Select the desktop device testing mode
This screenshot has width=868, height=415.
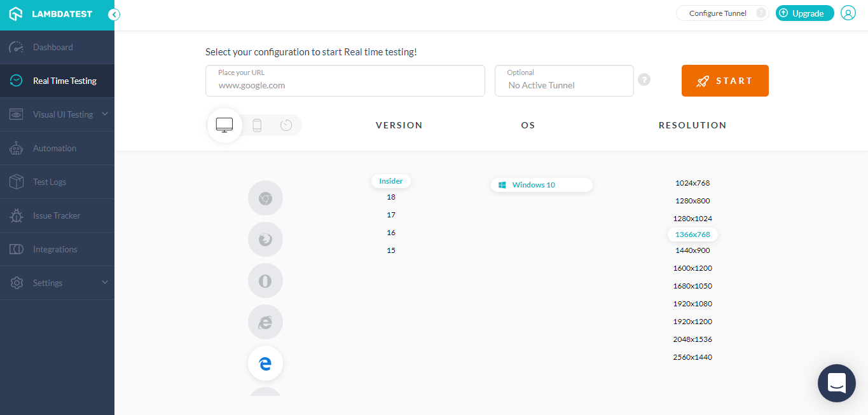[x=224, y=125]
